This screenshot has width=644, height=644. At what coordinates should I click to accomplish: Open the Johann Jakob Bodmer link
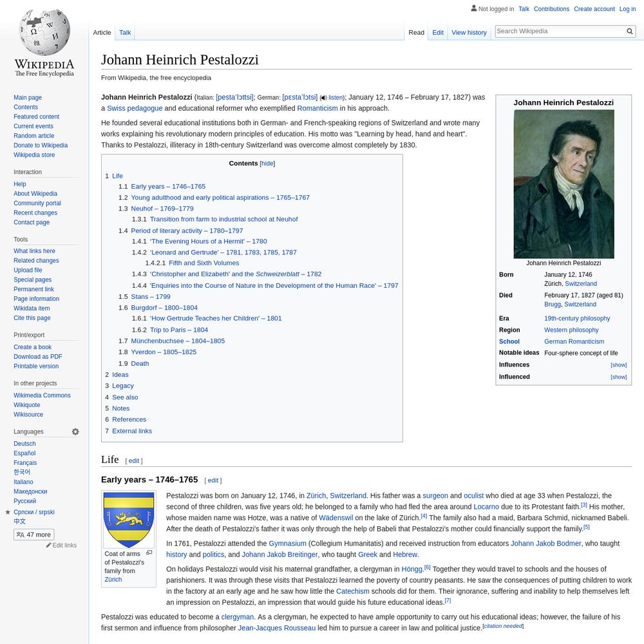click(546, 544)
